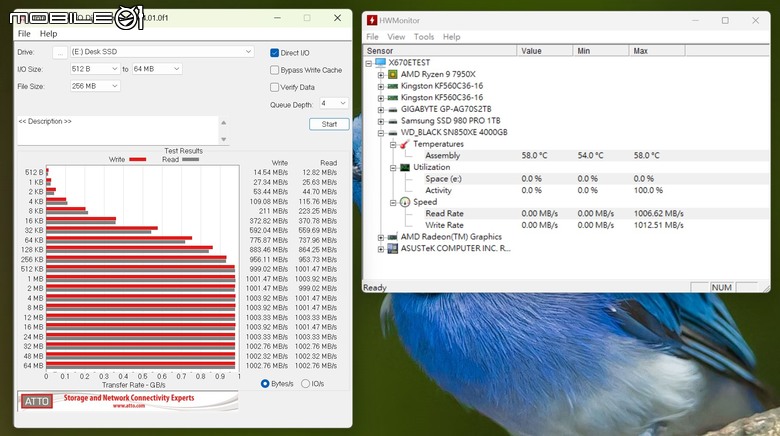Image resolution: width=780 pixels, height=436 pixels.
Task: Expand the GIGABYTE GP-AG70S2TB node
Action: point(381,109)
